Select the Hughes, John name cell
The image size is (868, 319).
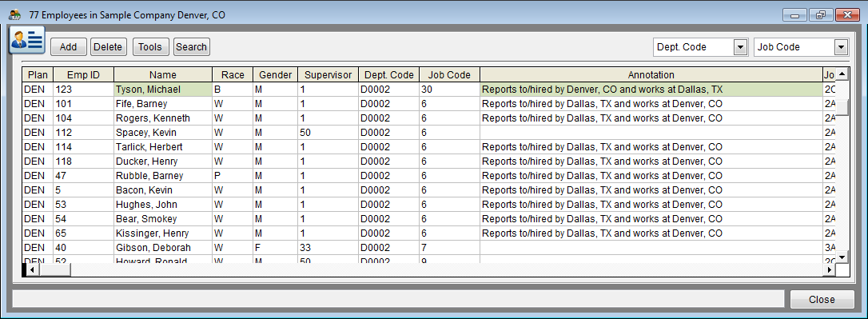click(163, 205)
